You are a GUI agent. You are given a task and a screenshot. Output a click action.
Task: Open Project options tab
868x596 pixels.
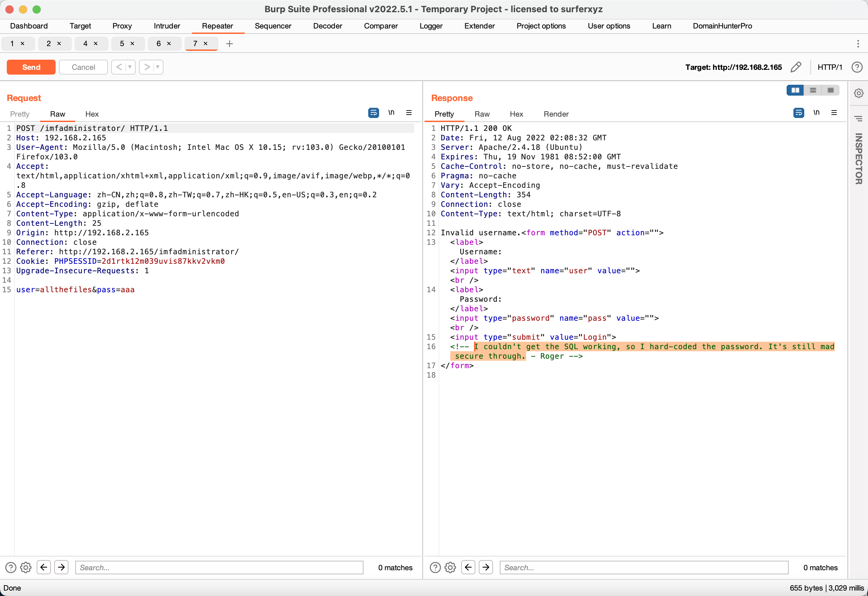pyautogui.click(x=541, y=26)
